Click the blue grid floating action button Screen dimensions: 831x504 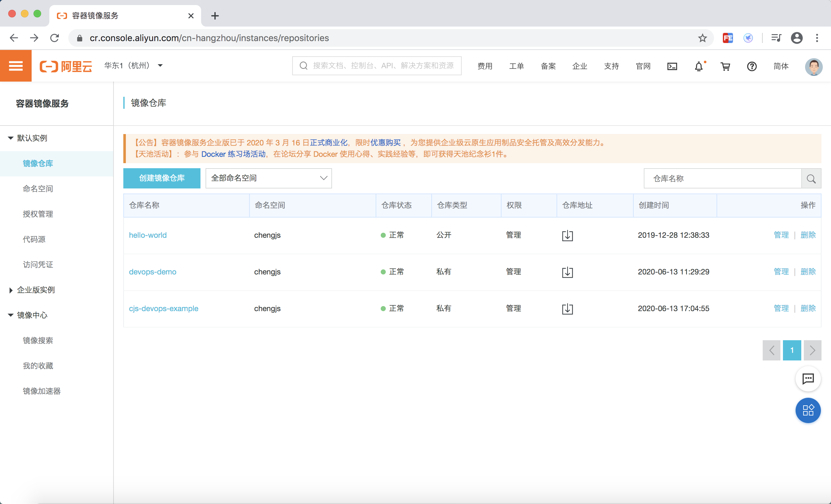(808, 410)
